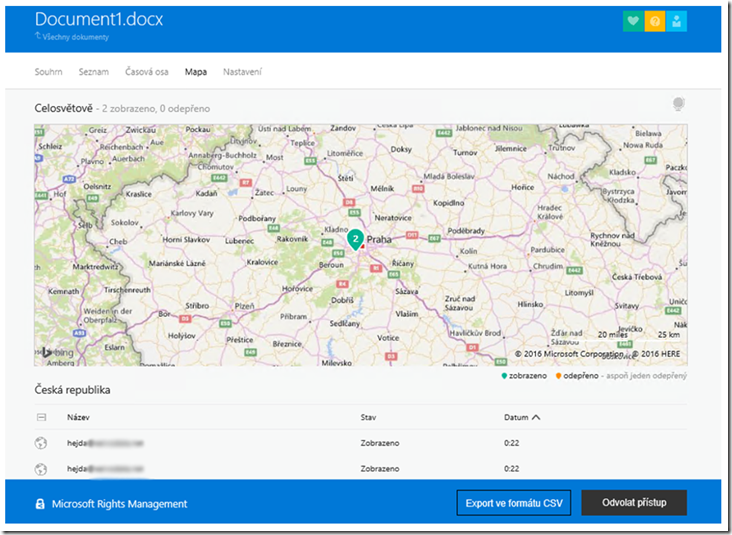The width and height of the screenshot is (732, 535).
Task: Click the green heart feedback icon
Action: [x=633, y=21]
